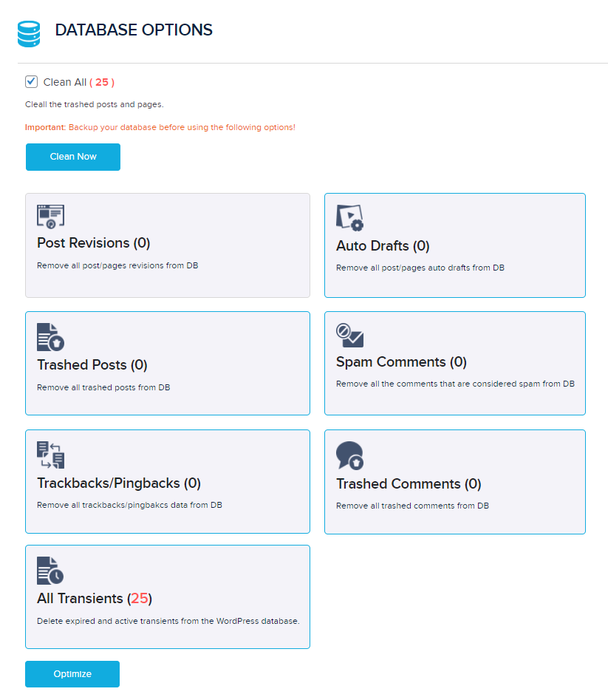This screenshot has height=700, width=608.
Task: Uncheck the Clean All checkbox
Action: (31, 82)
